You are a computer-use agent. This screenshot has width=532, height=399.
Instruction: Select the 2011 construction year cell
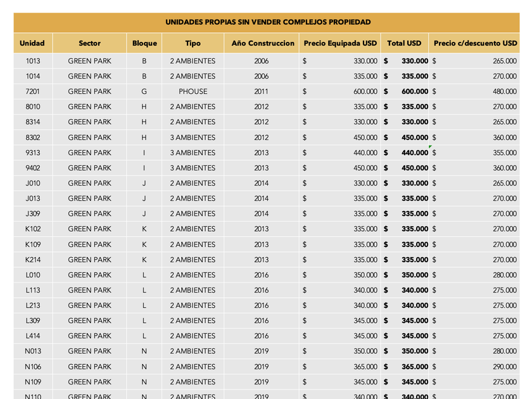tap(261, 92)
